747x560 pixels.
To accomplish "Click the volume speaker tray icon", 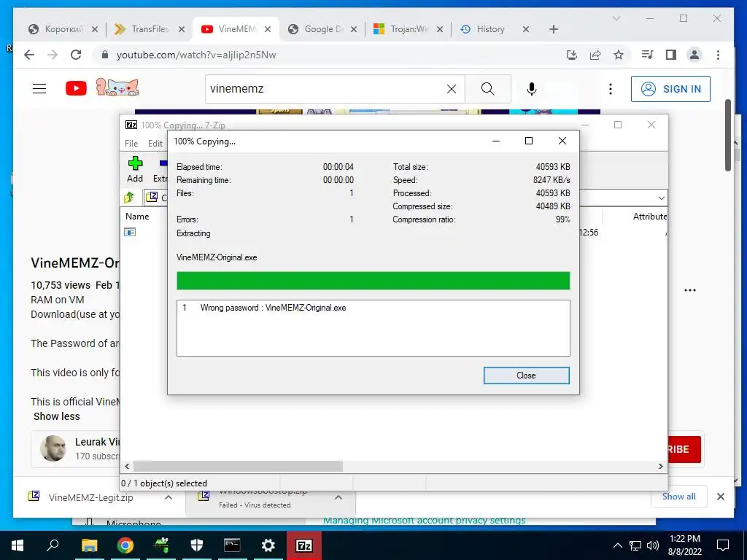I will 653,545.
